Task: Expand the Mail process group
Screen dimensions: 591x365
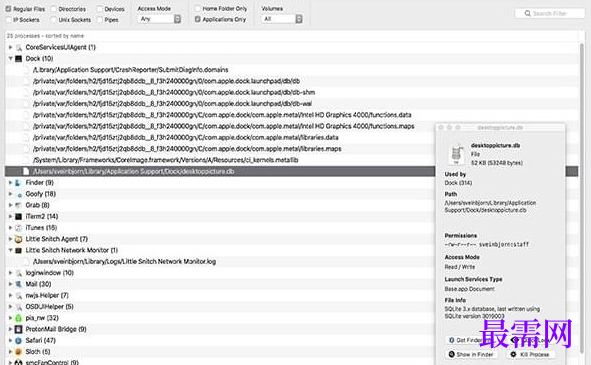Action: [11, 284]
